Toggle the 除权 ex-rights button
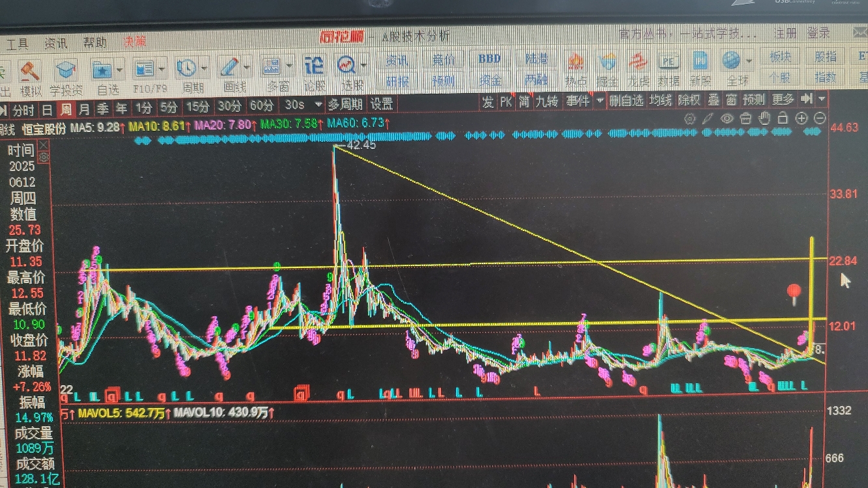Viewport: 868px width, 488px height. tap(689, 100)
